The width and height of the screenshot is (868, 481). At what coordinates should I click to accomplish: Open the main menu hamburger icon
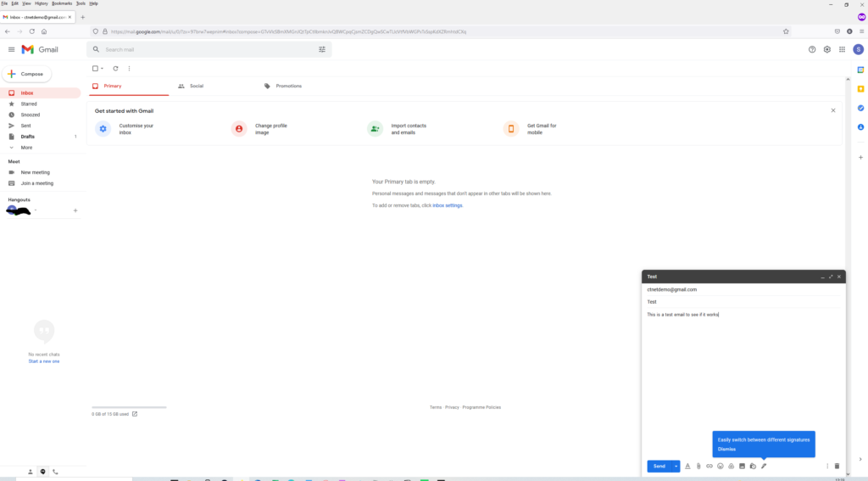[11, 49]
